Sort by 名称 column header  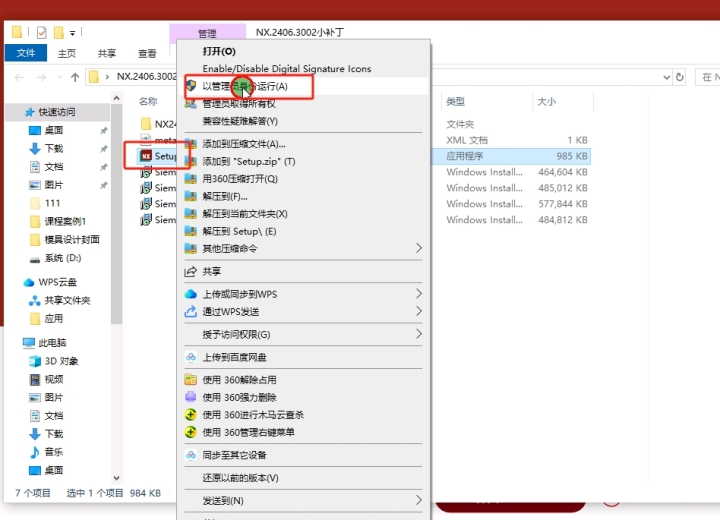point(148,102)
